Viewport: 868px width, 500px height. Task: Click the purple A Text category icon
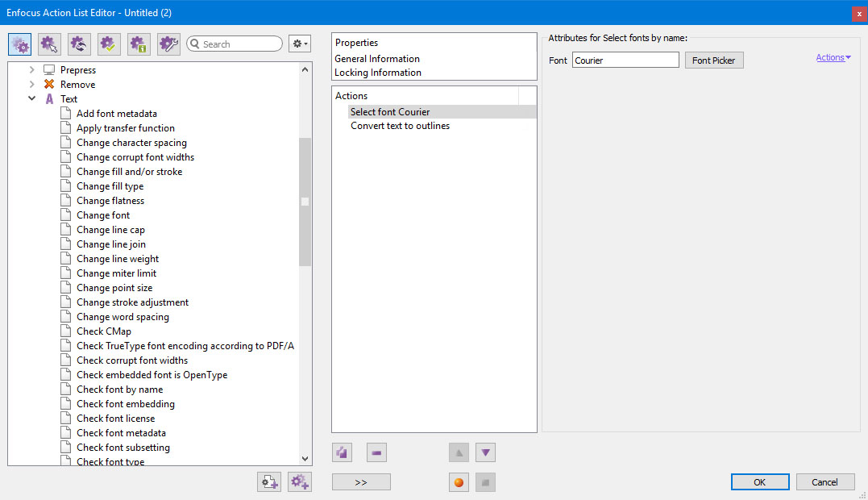point(49,99)
